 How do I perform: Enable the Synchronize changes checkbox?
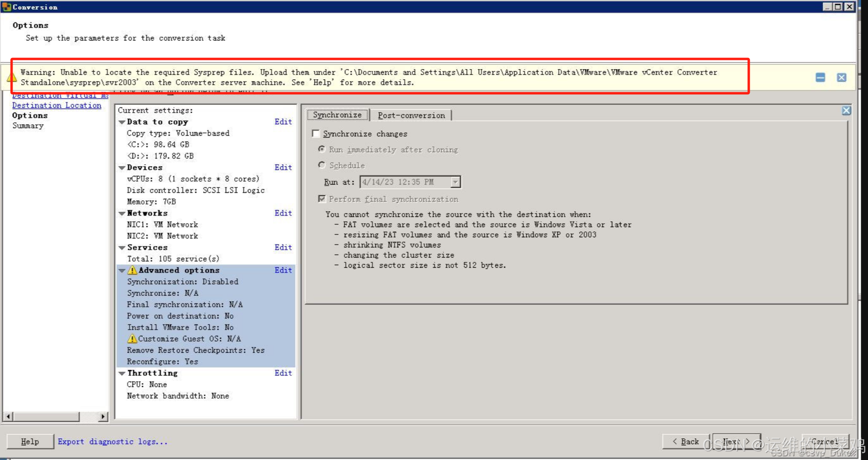pyautogui.click(x=316, y=133)
